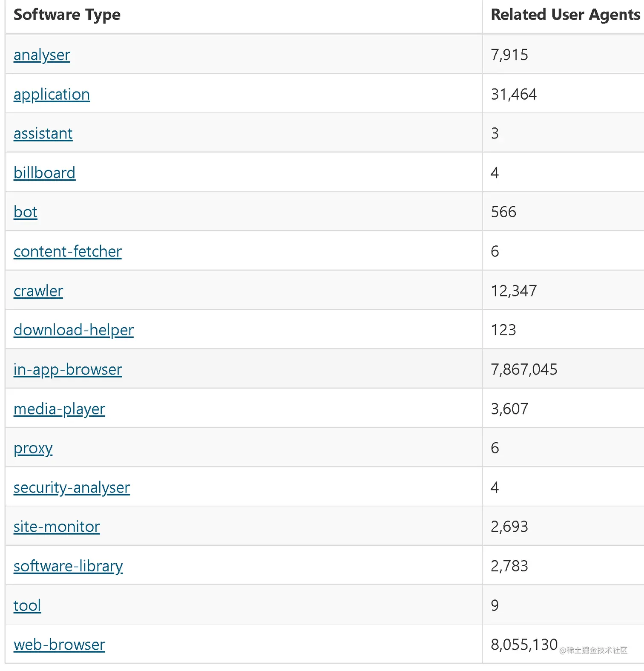Click the 7,867,045 user agents cell
This screenshot has height=671, width=644.
point(524,369)
